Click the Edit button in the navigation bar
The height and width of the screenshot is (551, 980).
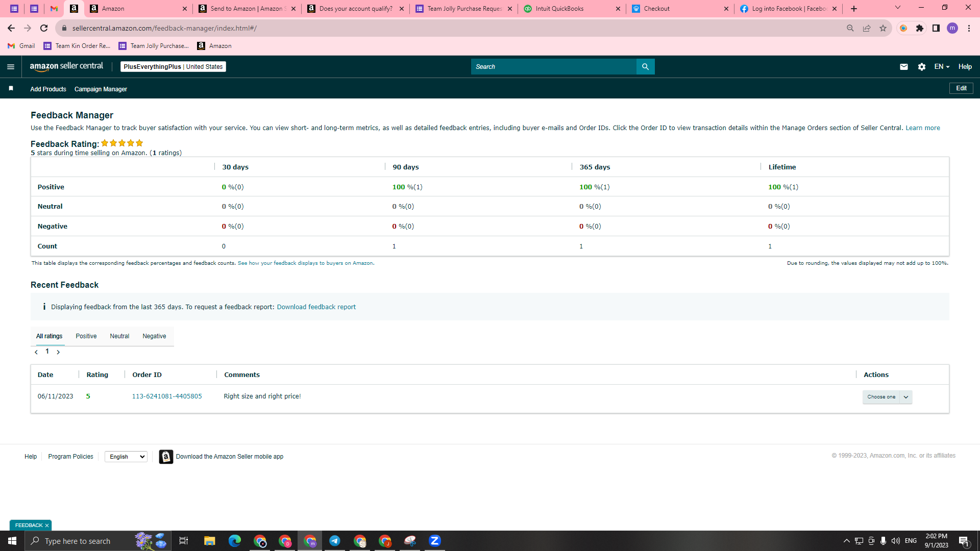click(x=961, y=88)
